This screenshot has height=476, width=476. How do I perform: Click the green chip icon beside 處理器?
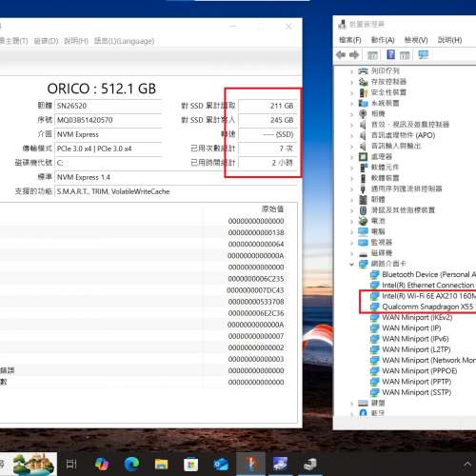[363, 156]
